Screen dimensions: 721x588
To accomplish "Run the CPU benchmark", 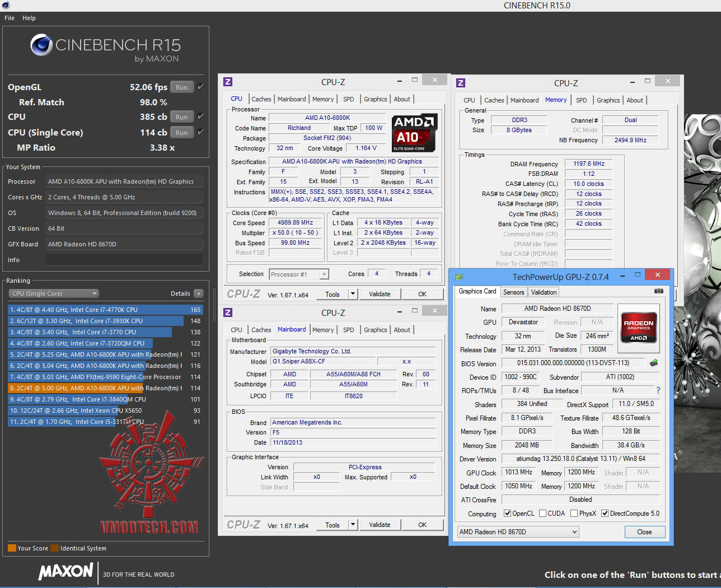I will click(x=181, y=117).
